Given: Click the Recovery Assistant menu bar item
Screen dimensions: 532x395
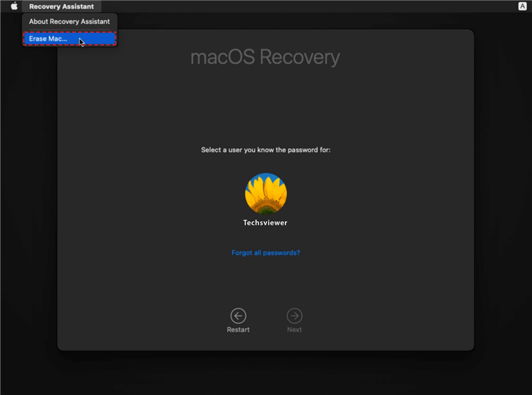Looking at the screenshot, I should click(x=61, y=6).
